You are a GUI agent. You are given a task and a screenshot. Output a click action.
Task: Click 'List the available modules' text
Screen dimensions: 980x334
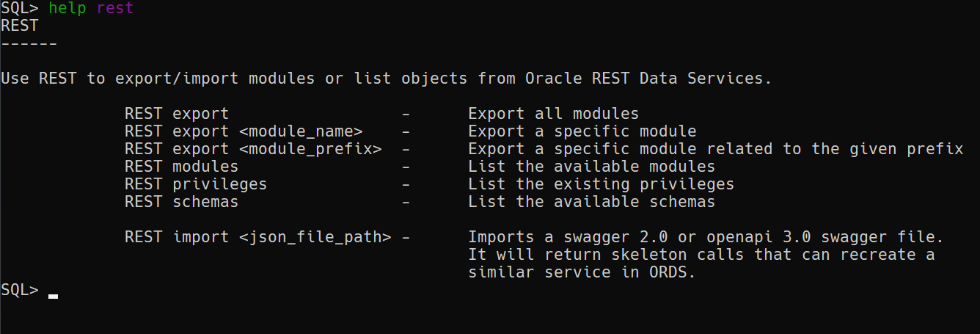tap(592, 167)
